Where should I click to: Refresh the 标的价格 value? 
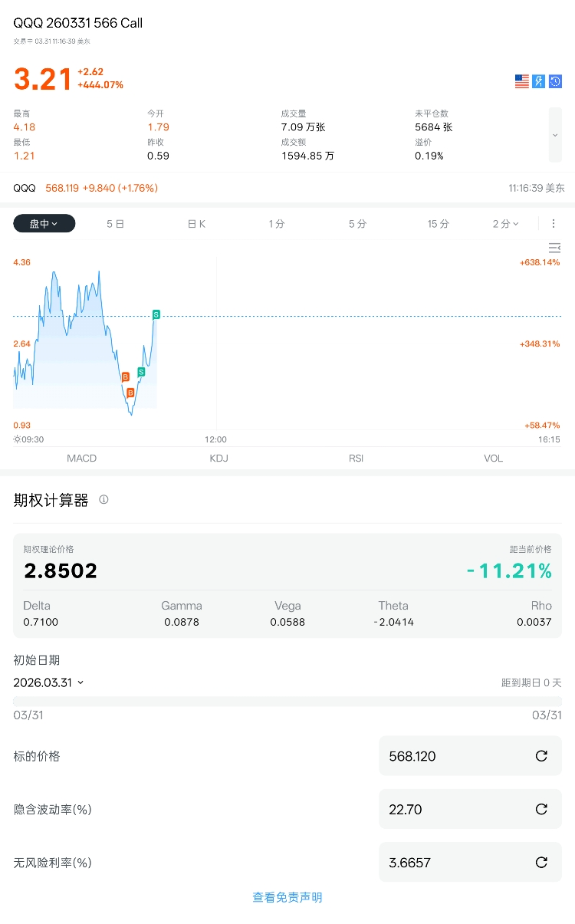coord(541,756)
